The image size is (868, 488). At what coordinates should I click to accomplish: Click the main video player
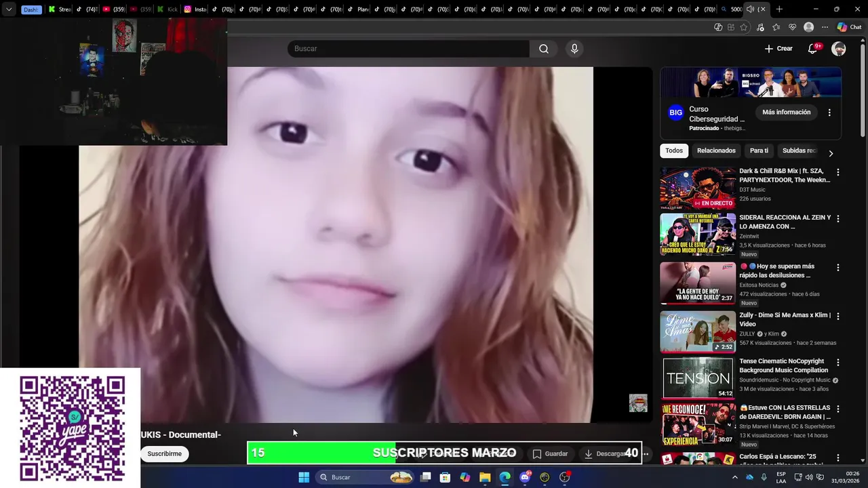tap(336, 245)
